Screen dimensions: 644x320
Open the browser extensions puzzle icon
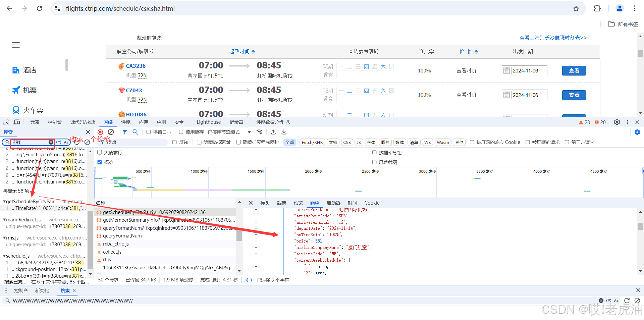(x=597, y=8)
